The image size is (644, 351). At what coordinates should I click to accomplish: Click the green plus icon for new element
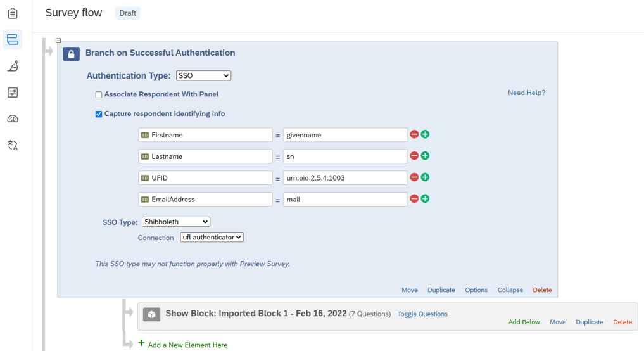point(141,343)
